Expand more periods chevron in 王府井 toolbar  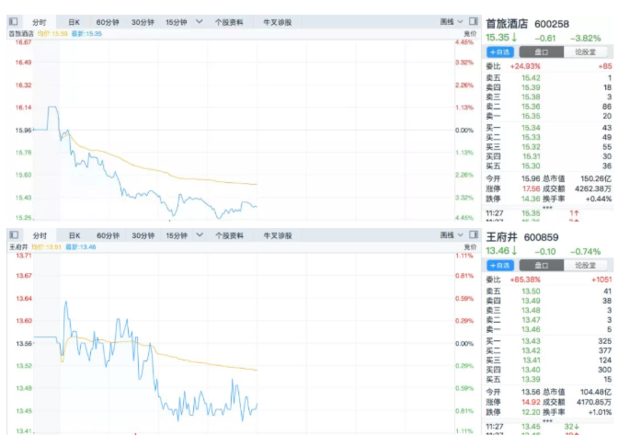coord(200,235)
